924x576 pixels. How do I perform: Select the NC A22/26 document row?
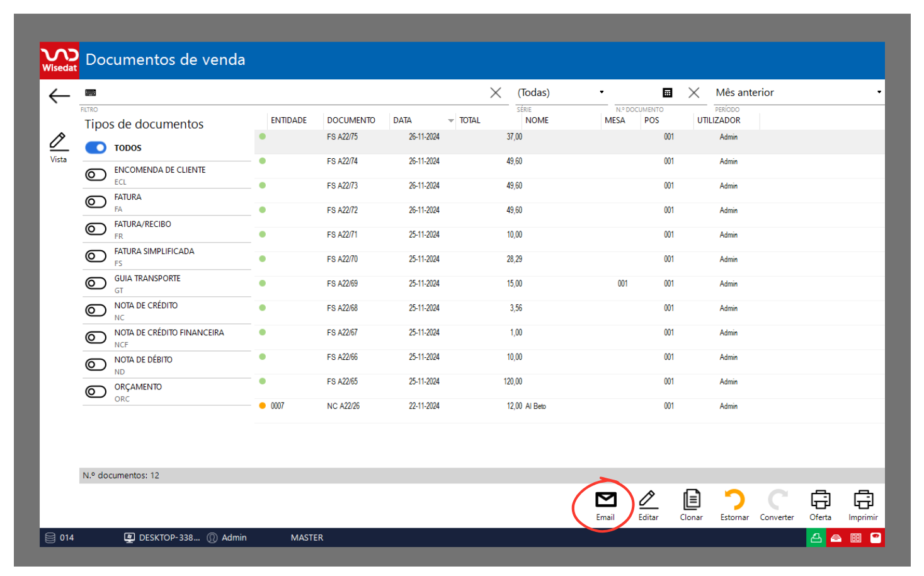click(343, 406)
